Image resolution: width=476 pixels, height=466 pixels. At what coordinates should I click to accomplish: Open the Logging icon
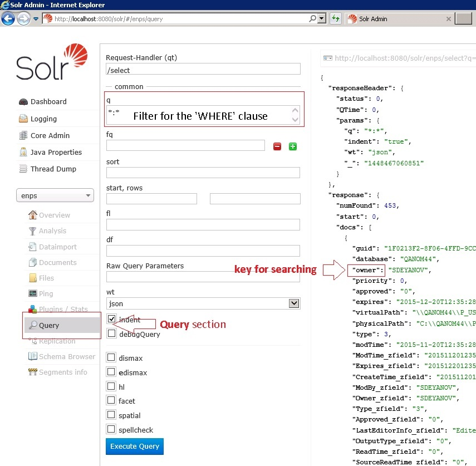point(23,119)
